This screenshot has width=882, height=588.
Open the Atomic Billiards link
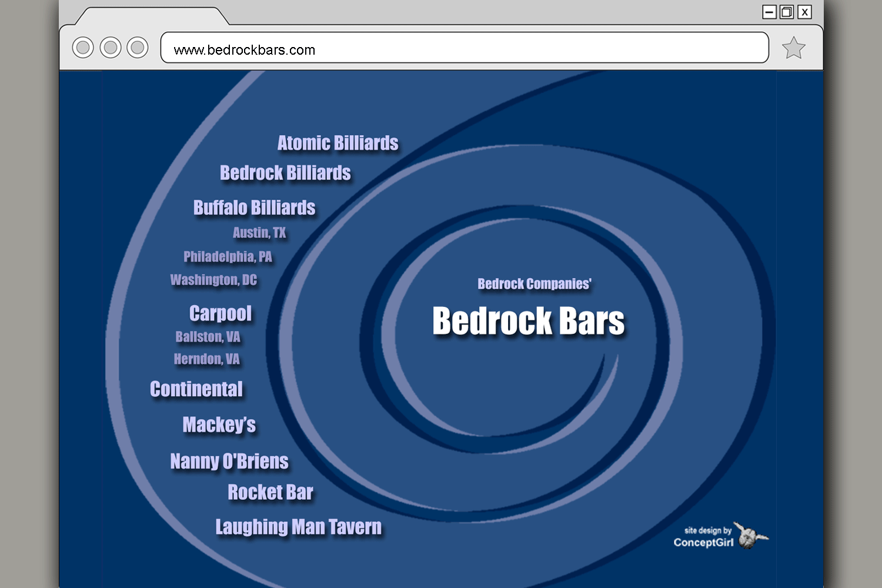(338, 143)
